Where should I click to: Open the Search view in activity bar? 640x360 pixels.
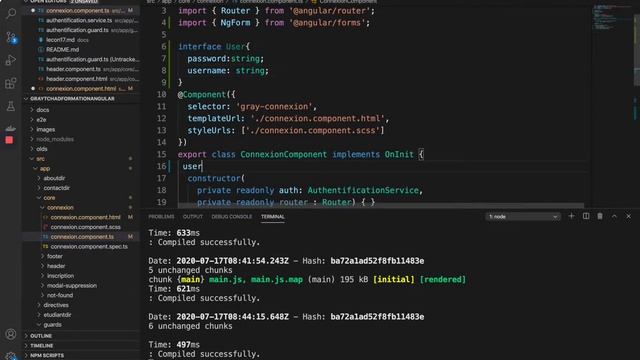[11, 14]
